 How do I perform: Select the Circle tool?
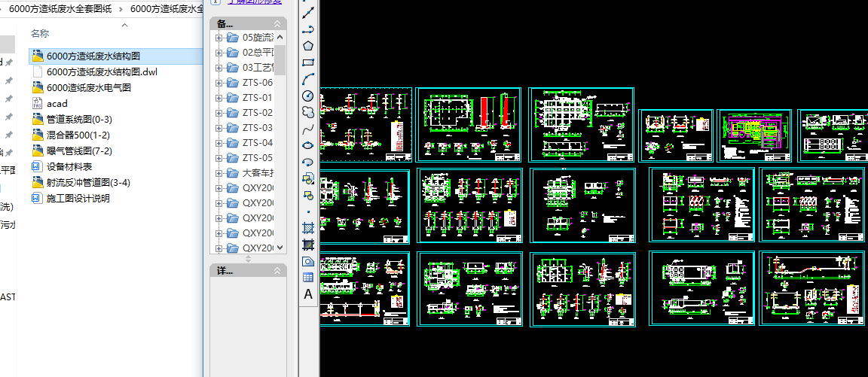pyautogui.click(x=308, y=96)
